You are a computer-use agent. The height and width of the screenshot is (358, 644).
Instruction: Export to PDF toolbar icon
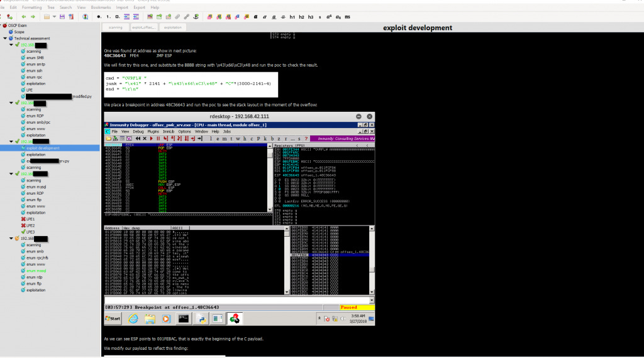click(x=71, y=17)
